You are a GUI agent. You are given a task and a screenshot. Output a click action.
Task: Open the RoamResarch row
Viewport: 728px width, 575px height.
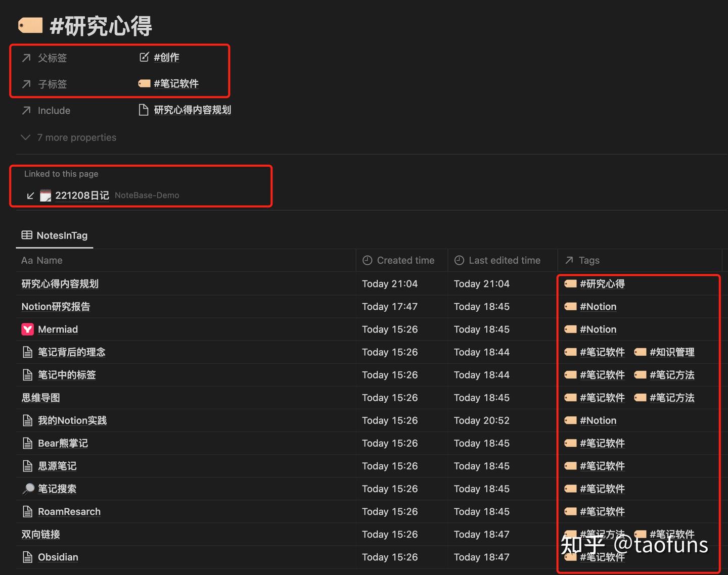[69, 511]
